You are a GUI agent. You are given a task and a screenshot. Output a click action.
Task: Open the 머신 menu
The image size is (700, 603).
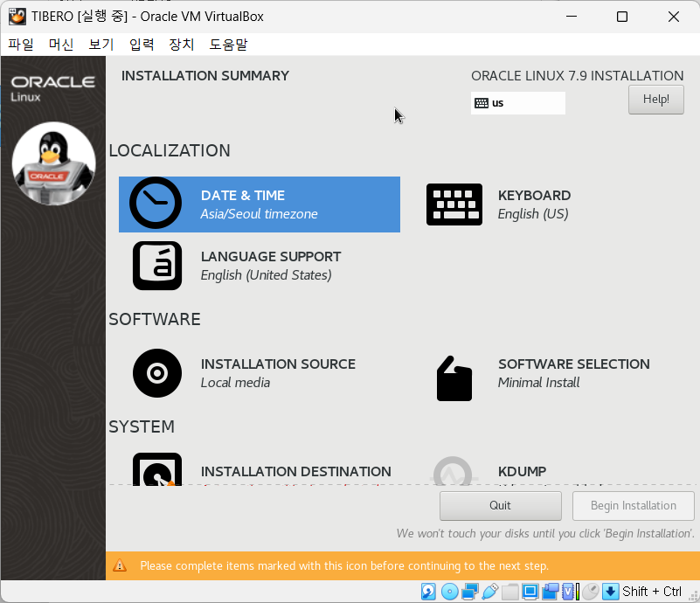(x=61, y=45)
